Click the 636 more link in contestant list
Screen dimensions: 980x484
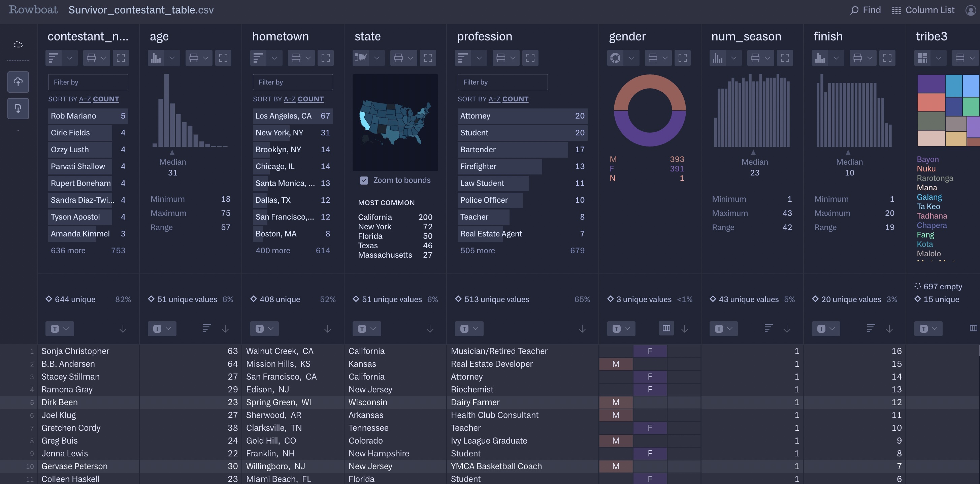(68, 251)
